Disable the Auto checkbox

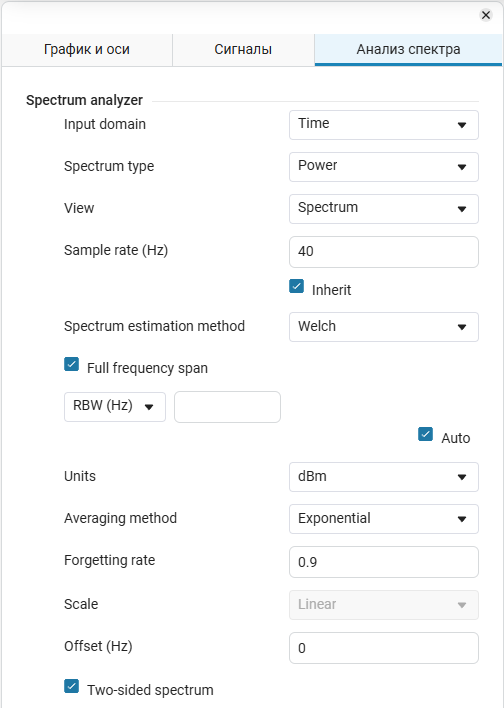click(x=425, y=434)
